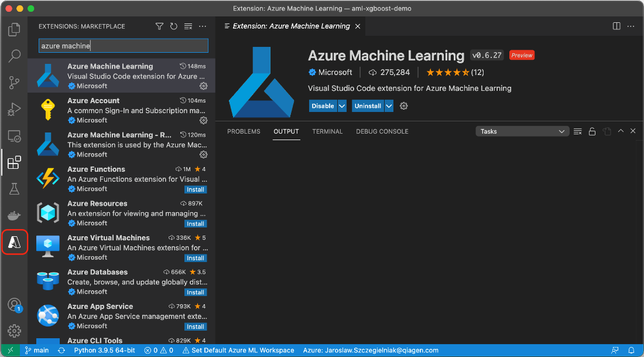Screen dimensions: 644x357
Task: Install the Azure Databases extension
Action: 196,293
